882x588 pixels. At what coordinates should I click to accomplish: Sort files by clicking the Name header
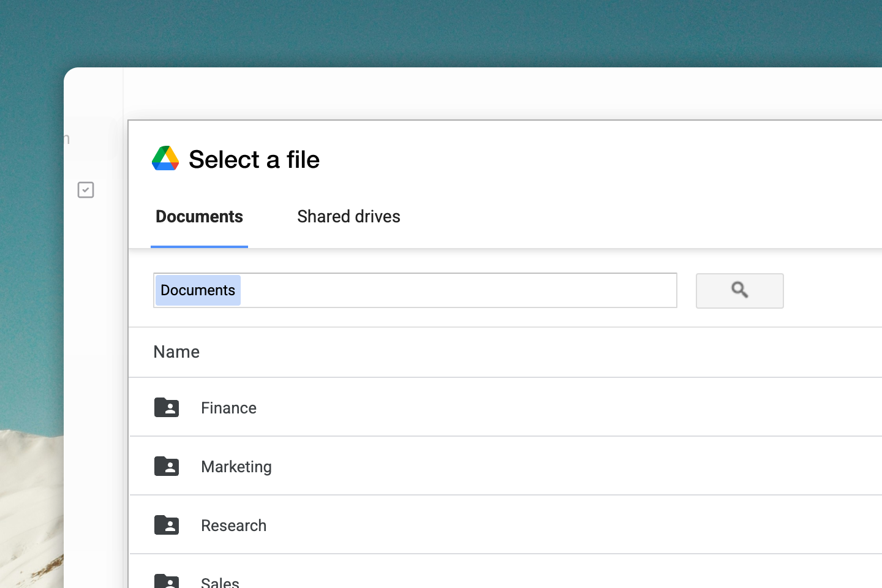pyautogui.click(x=176, y=352)
